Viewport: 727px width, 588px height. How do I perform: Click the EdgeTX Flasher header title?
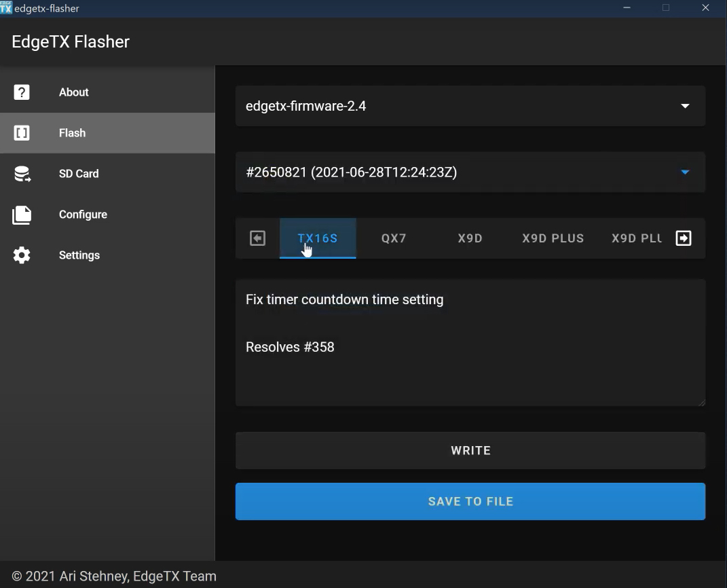tap(71, 42)
